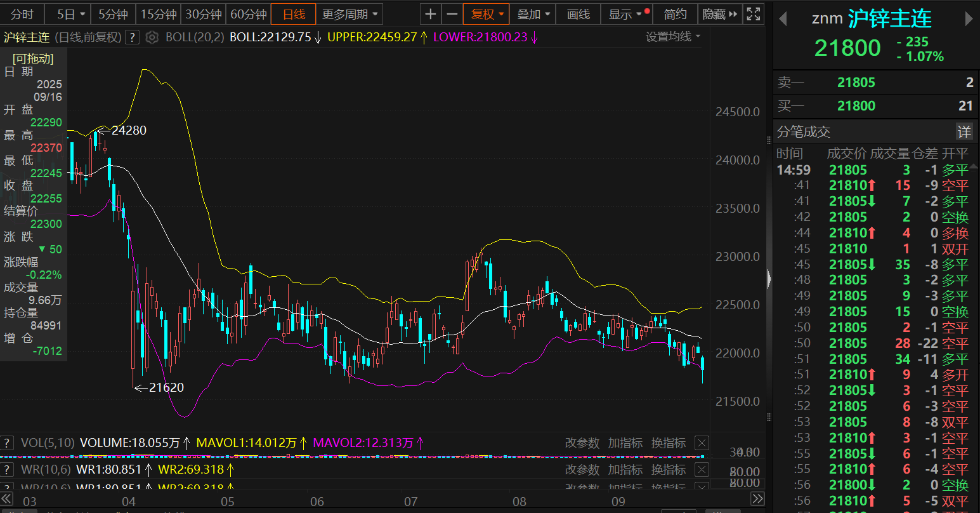Select the 60分钟 period tab
The width and height of the screenshot is (980, 513).
[249, 14]
